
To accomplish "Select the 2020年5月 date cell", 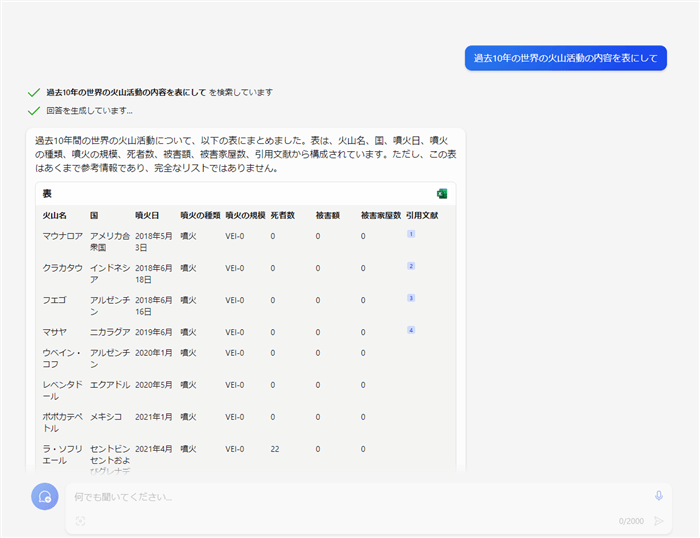I will (154, 385).
